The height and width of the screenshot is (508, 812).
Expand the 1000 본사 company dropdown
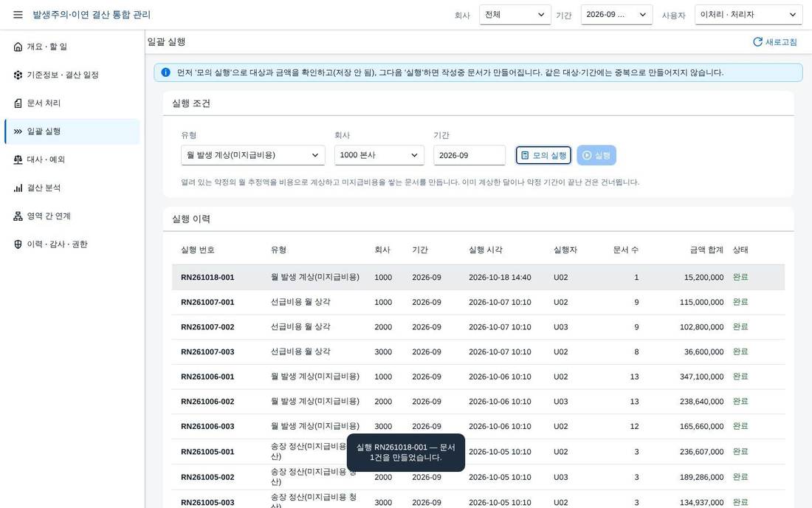tap(379, 155)
